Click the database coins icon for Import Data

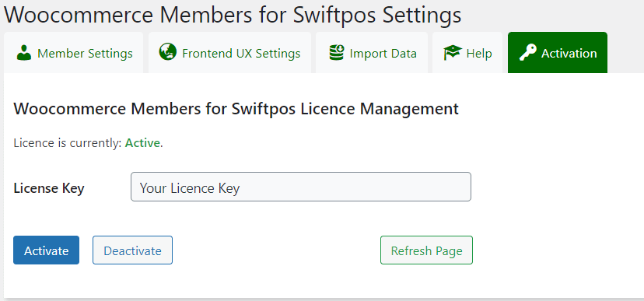(x=337, y=53)
